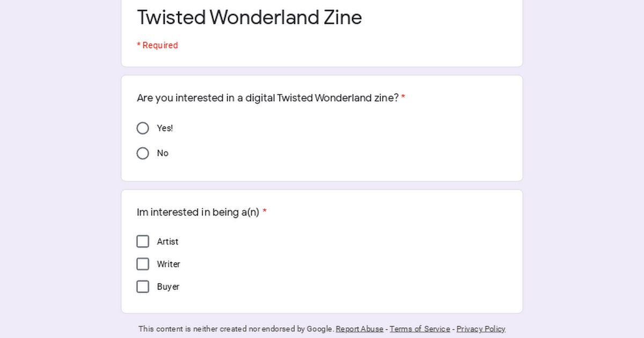The image size is (644, 338).
Task: Open the Terms of Service link
Action: pos(420,329)
